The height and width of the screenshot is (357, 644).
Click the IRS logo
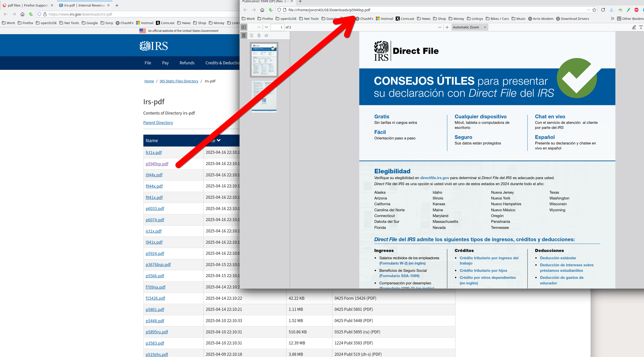click(154, 46)
